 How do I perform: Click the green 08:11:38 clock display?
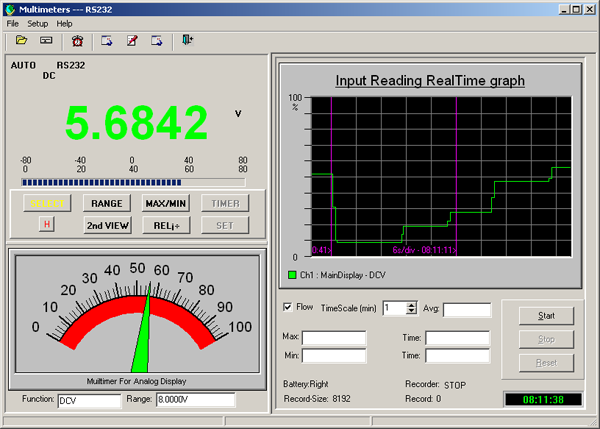(x=543, y=400)
